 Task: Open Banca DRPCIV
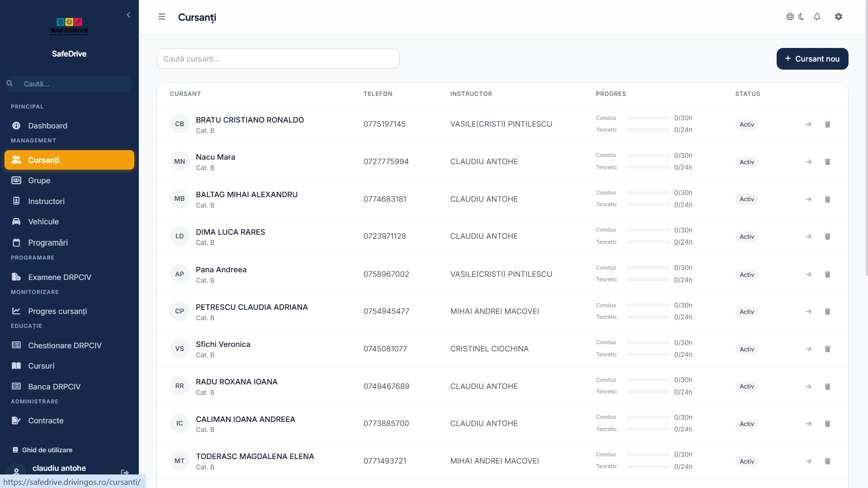(69, 387)
